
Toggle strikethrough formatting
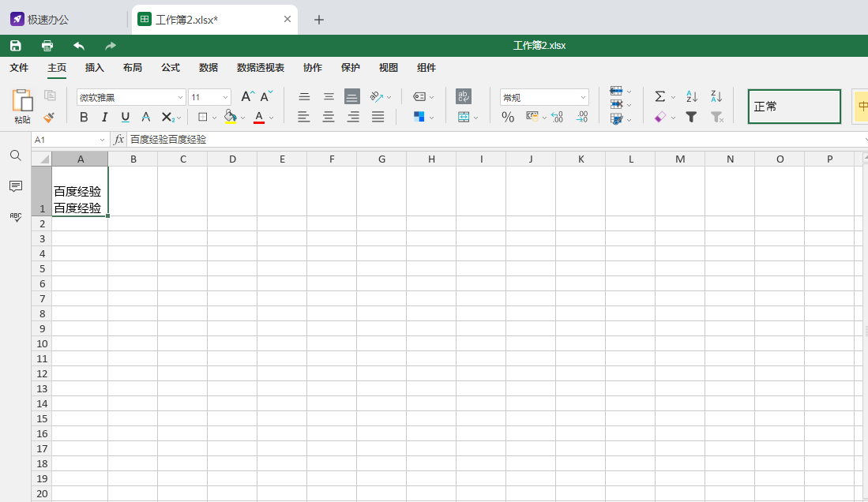pos(145,118)
